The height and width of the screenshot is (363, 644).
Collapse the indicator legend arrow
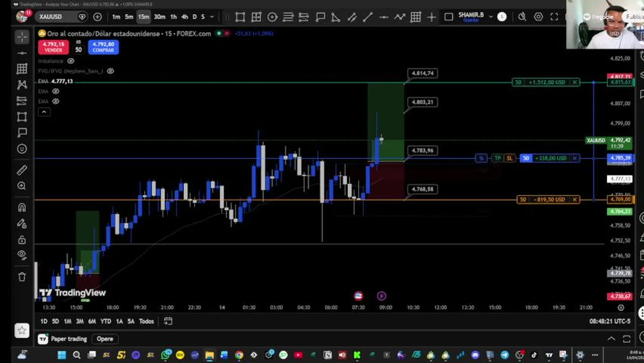(44, 112)
